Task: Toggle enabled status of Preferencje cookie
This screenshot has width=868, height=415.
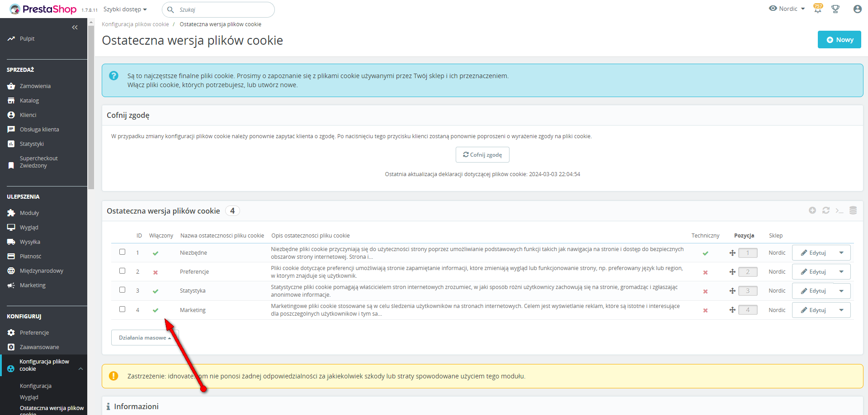Action: (156, 272)
